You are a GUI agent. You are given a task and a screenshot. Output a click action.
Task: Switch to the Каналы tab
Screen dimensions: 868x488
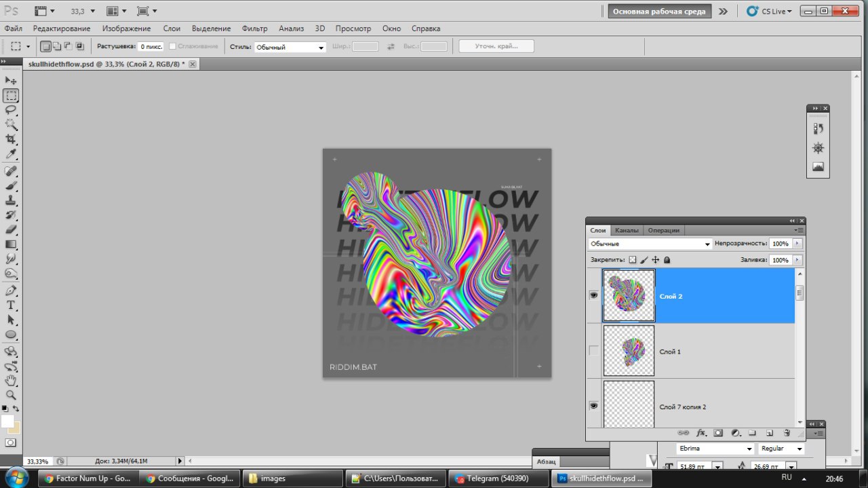tap(627, 230)
